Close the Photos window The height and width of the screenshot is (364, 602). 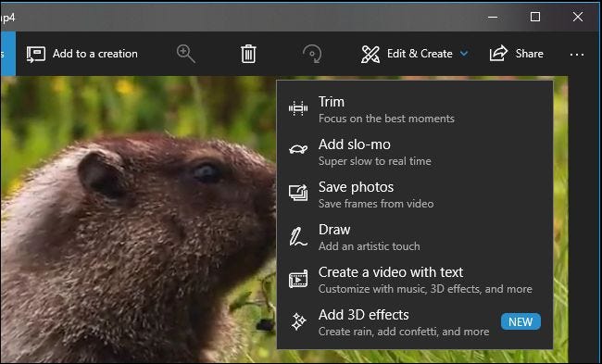[x=578, y=17]
